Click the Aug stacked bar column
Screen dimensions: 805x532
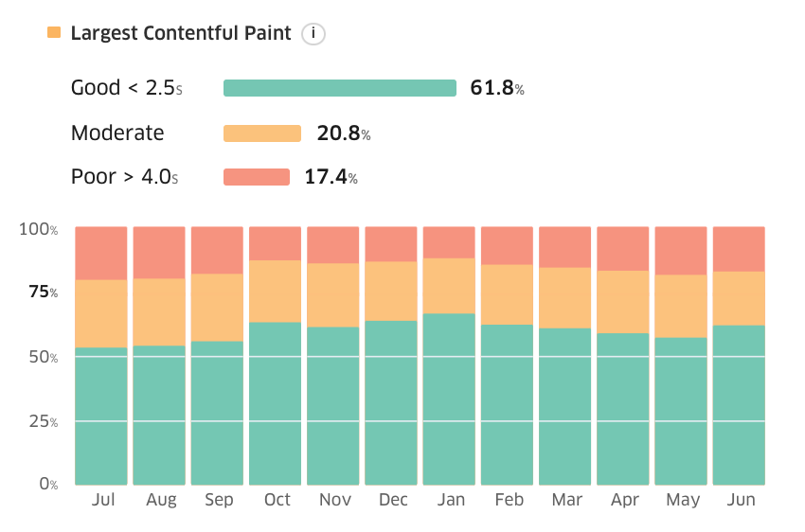click(159, 356)
